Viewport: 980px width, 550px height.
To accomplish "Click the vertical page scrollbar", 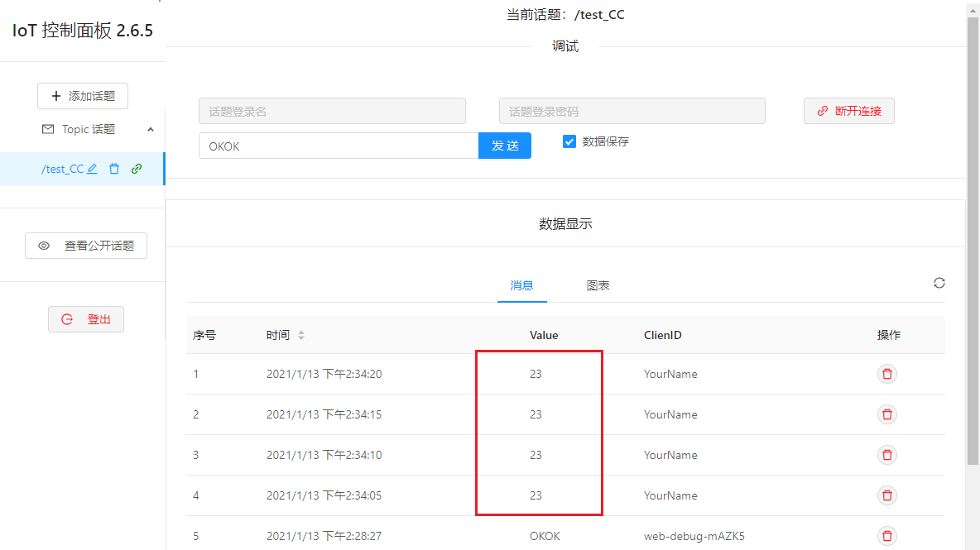I will pyautogui.click(x=973, y=241).
